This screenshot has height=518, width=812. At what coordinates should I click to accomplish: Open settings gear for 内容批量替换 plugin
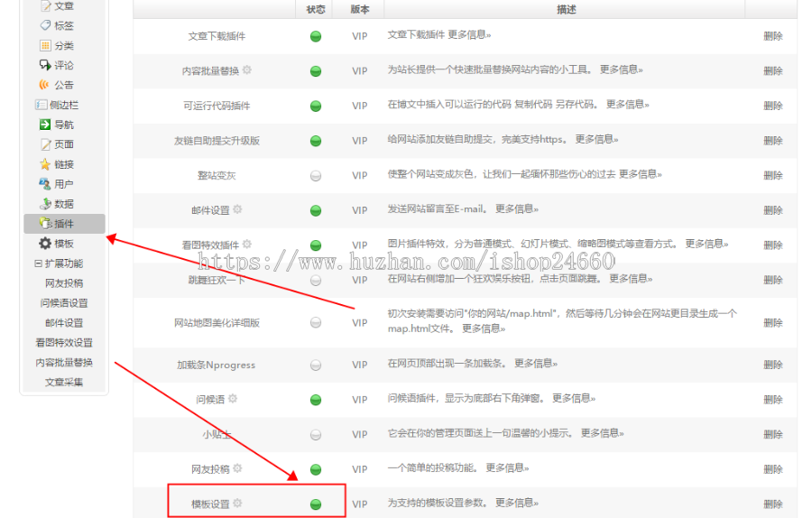(247, 69)
